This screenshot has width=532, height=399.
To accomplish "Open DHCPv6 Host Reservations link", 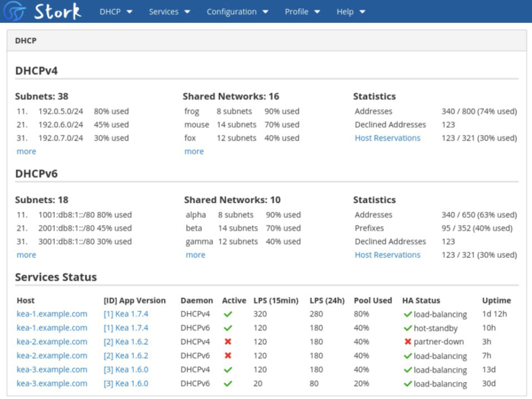I will (387, 255).
